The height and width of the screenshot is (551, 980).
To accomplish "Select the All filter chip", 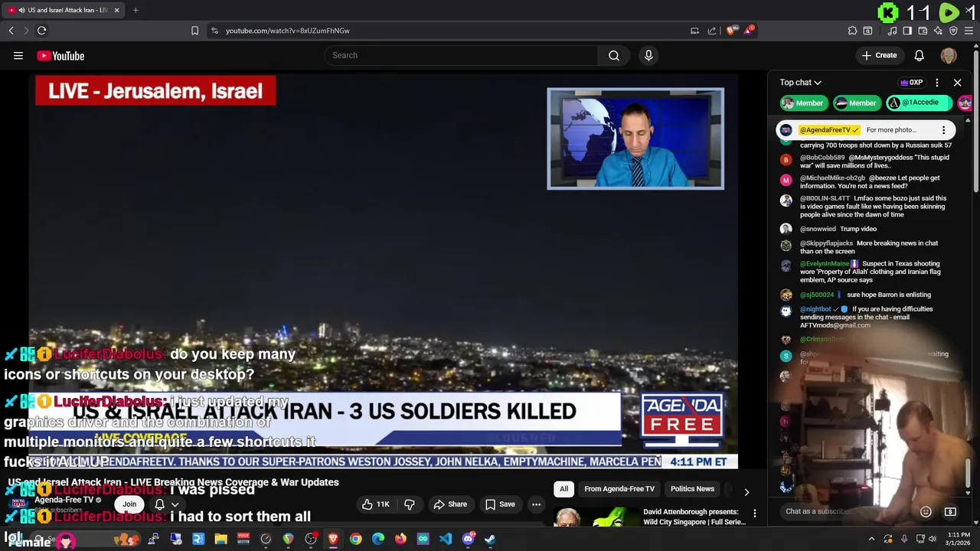I will 563,489.
